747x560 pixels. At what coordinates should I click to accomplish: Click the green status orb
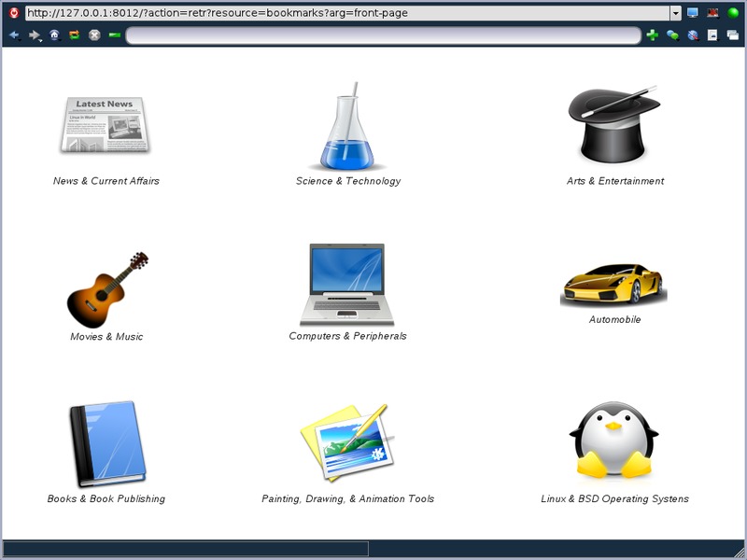(733, 13)
